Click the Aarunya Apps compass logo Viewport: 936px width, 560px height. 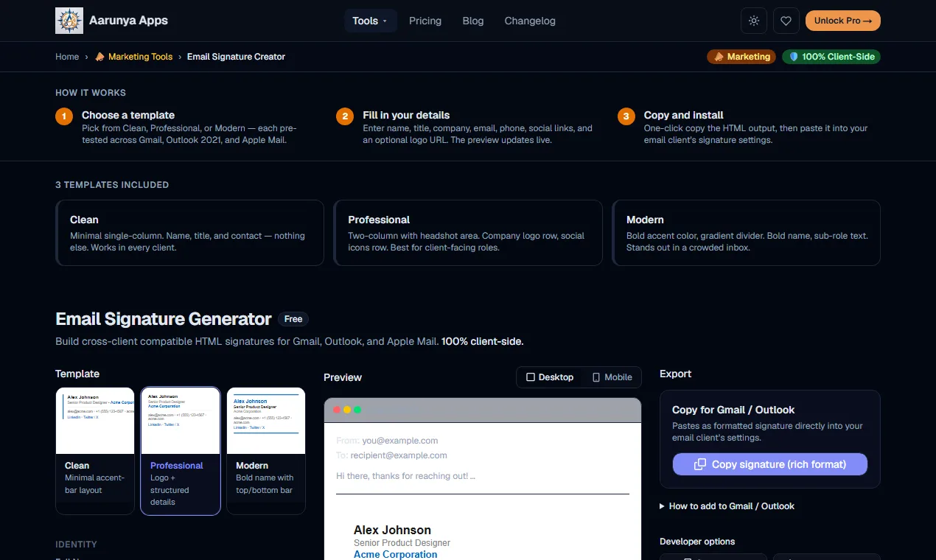pyautogui.click(x=69, y=21)
